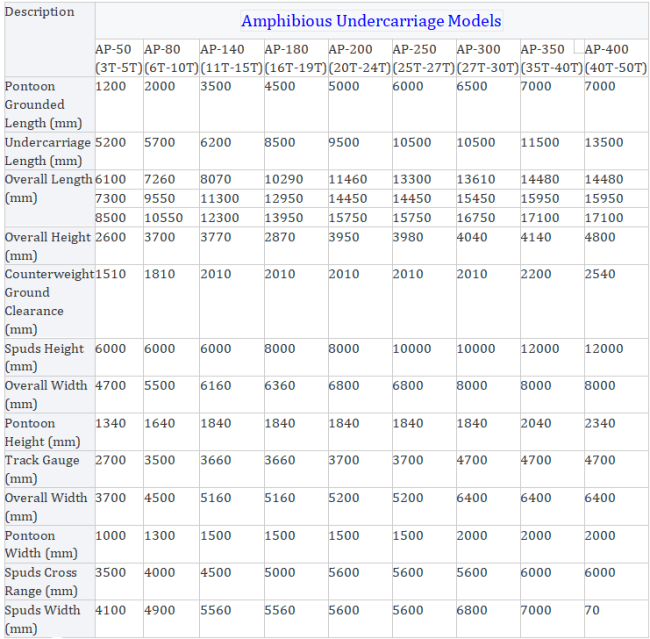Select the Spuds Width row label
This screenshot has width=650, height=639.
tap(42, 619)
